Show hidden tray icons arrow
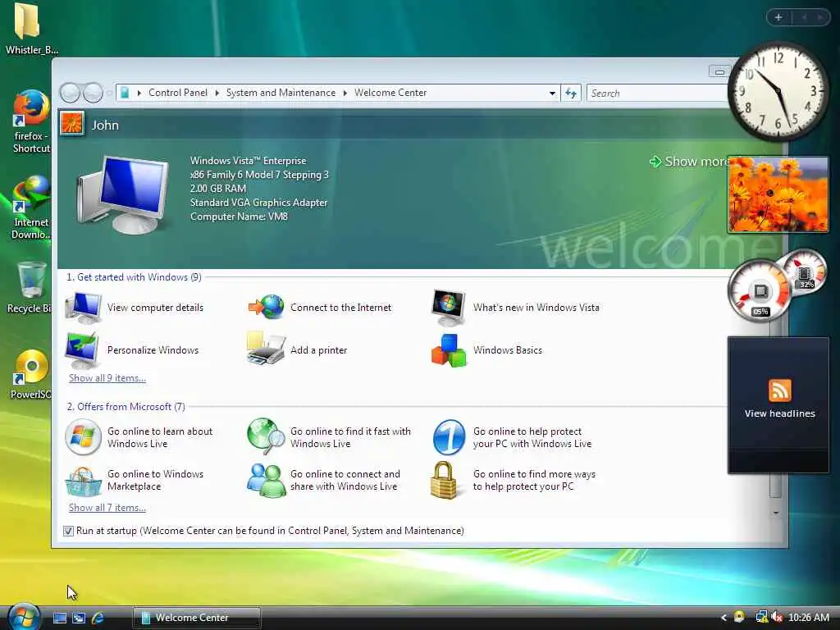The width and height of the screenshot is (840, 630). (724, 618)
